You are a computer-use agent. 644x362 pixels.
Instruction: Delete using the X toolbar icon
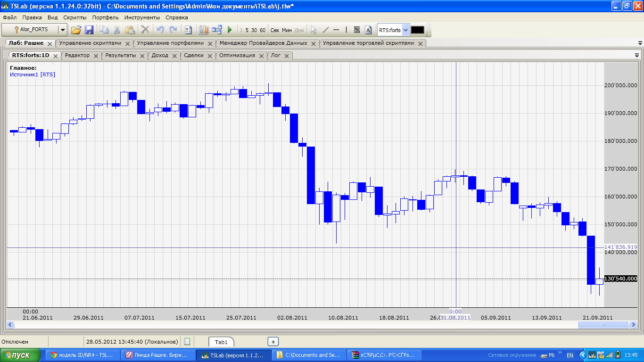tap(145, 30)
